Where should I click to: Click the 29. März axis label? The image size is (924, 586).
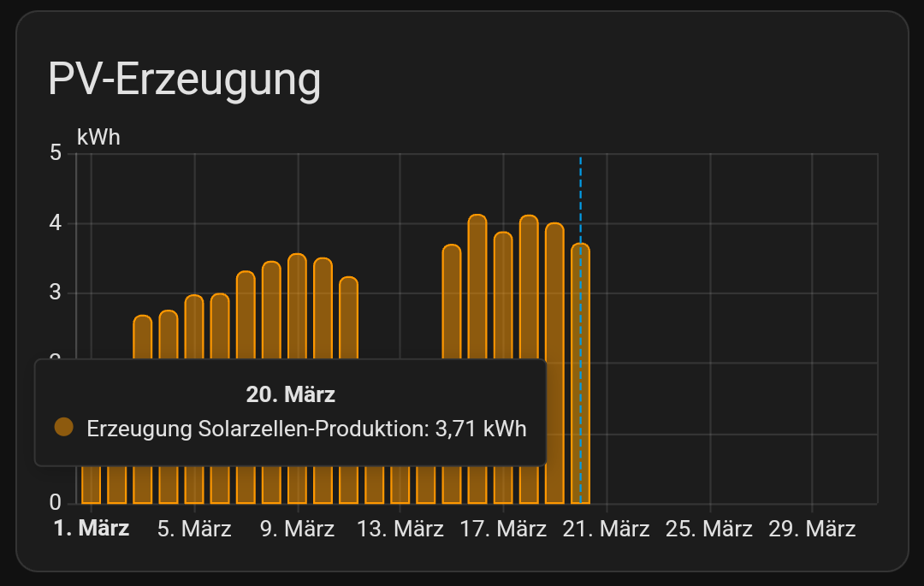[x=812, y=529]
